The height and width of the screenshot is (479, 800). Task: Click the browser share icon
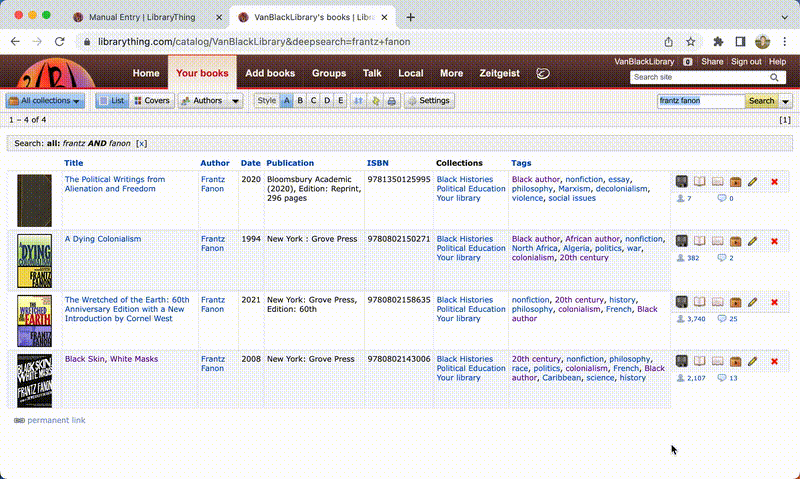coord(668,42)
